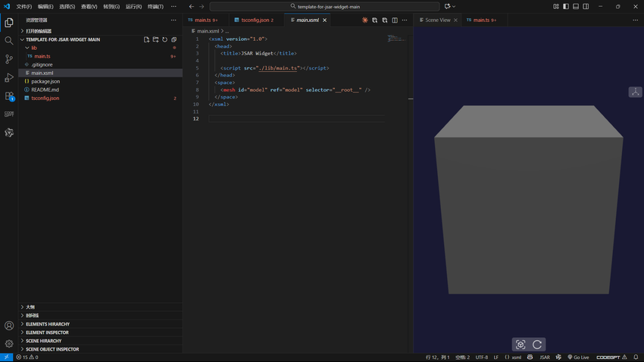Open the Edit menu

(45, 7)
